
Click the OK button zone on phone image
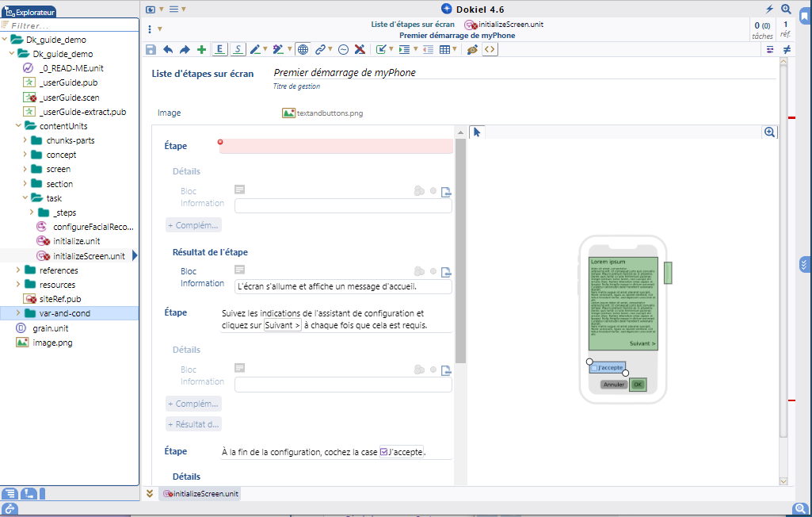638,385
